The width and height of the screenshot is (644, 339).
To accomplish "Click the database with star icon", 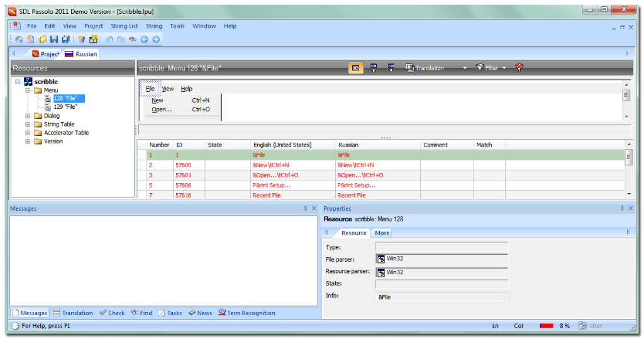I will (x=81, y=40).
